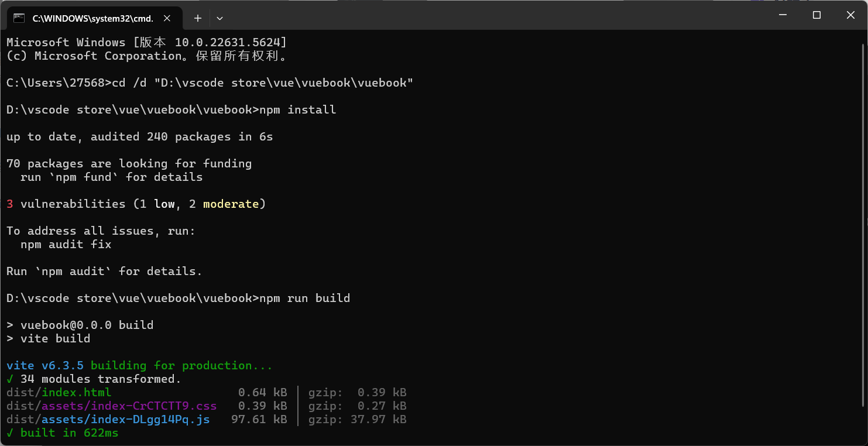Click the 'built in 622ms' status line
Image resolution: width=868 pixels, height=446 pixels.
tap(68, 433)
